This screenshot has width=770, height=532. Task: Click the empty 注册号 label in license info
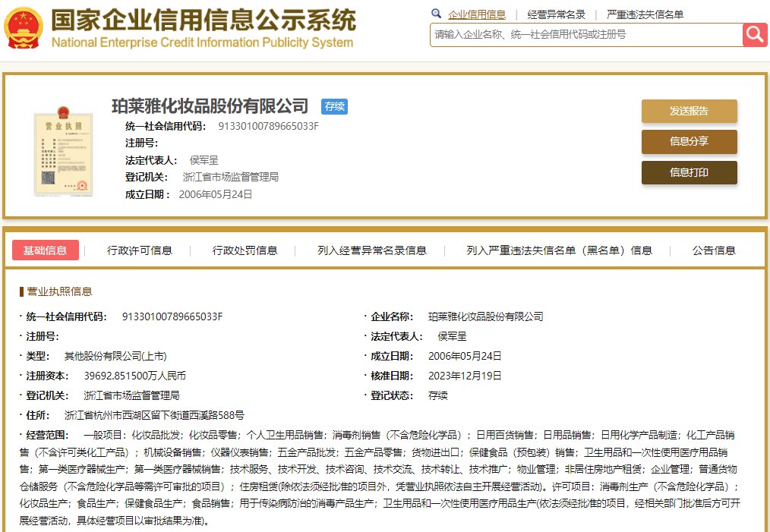[x=43, y=337]
